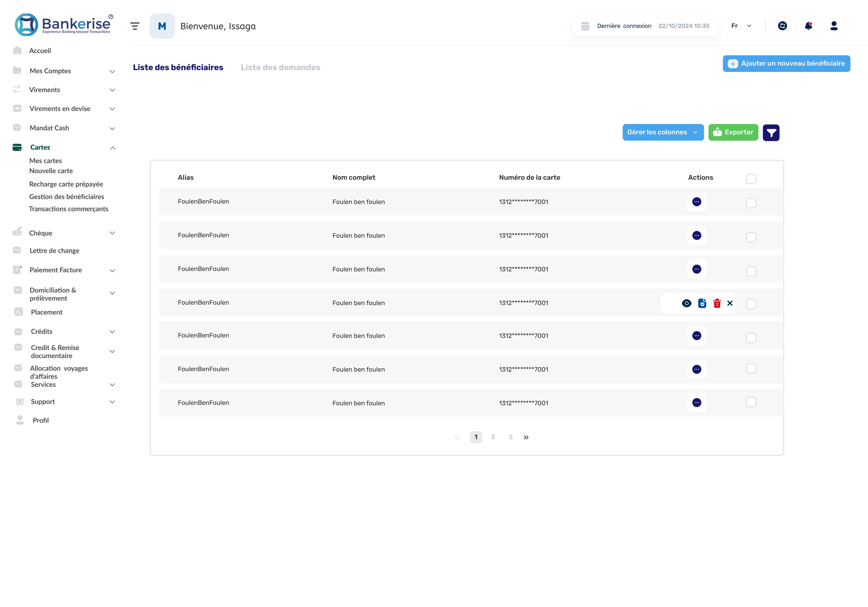Open the Gérer les colonnes dropdown
Viewport: 868px width, 607px height.
click(663, 132)
